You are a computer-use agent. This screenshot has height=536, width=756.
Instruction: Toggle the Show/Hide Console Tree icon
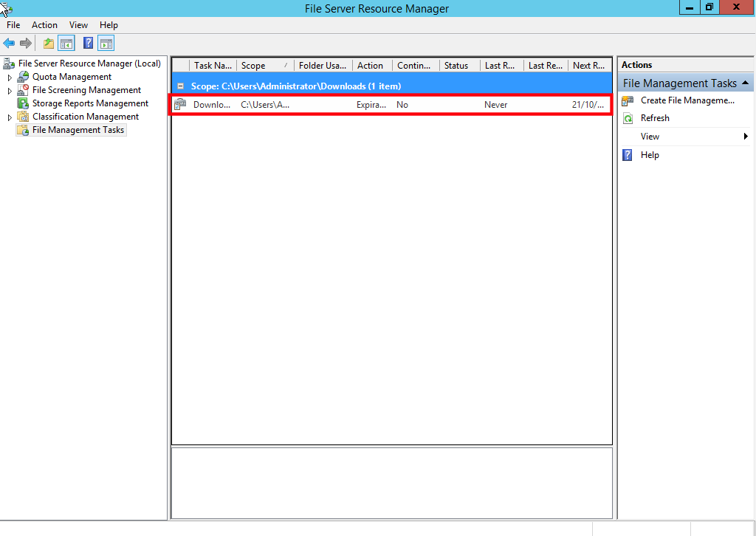coord(66,44)
